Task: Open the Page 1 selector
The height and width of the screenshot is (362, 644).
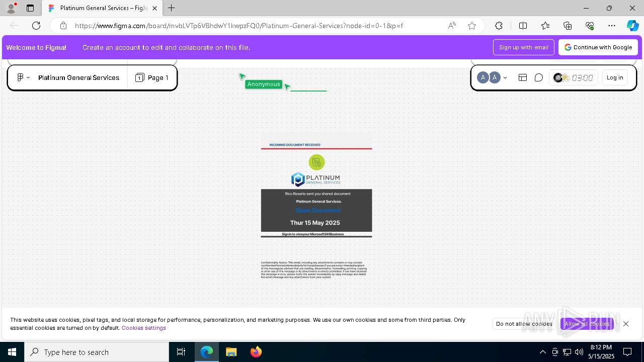Action: coord(152,77)
